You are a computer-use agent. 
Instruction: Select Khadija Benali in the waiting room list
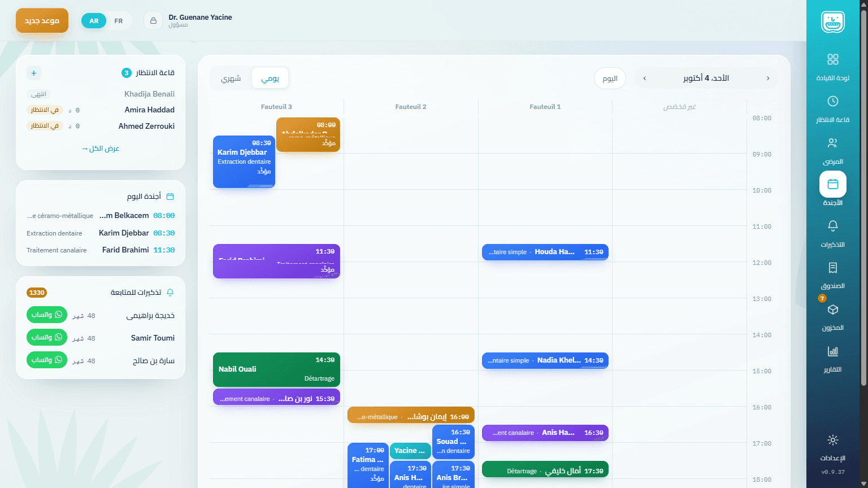pyautogui.click(x=149, y=94)
